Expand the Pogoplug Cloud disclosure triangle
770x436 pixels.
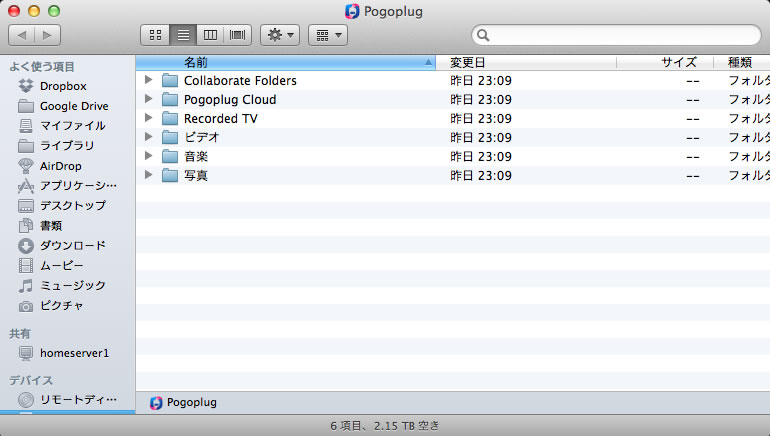click(x=148, y=99)
